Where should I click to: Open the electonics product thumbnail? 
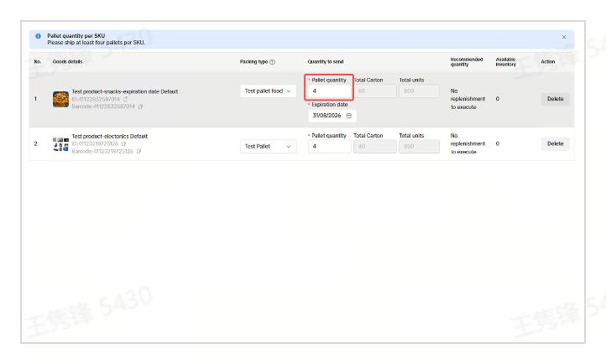pos(60,144)
